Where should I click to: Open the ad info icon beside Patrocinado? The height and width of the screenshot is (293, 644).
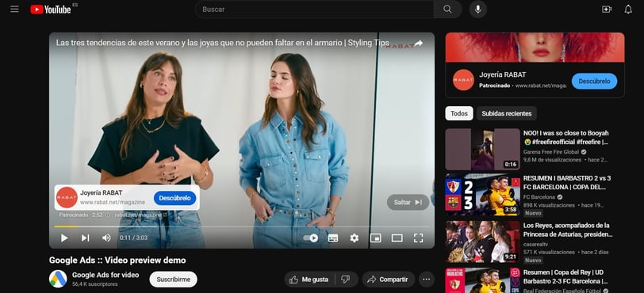[x=108, y=215]
